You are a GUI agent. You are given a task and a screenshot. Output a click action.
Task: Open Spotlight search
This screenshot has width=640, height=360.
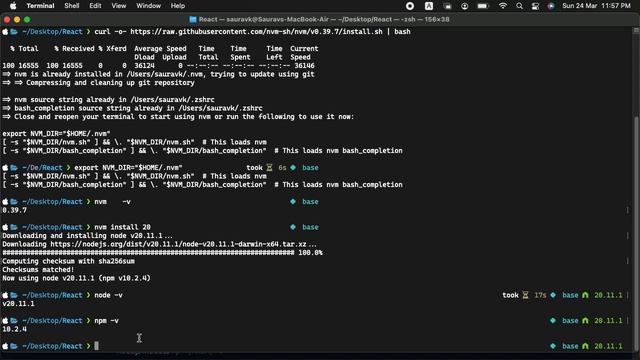pyautogui.click(x=519, y=6)
